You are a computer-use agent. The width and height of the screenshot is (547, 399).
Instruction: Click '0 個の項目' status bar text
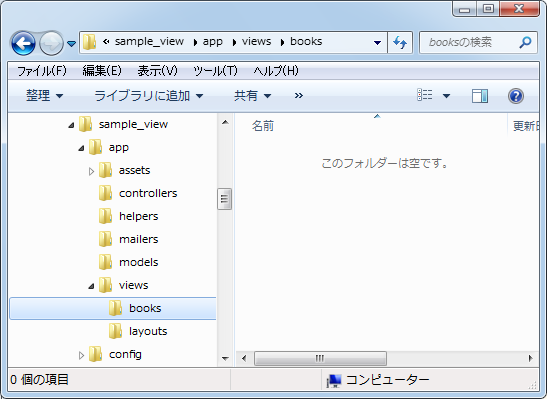point(39,379)
